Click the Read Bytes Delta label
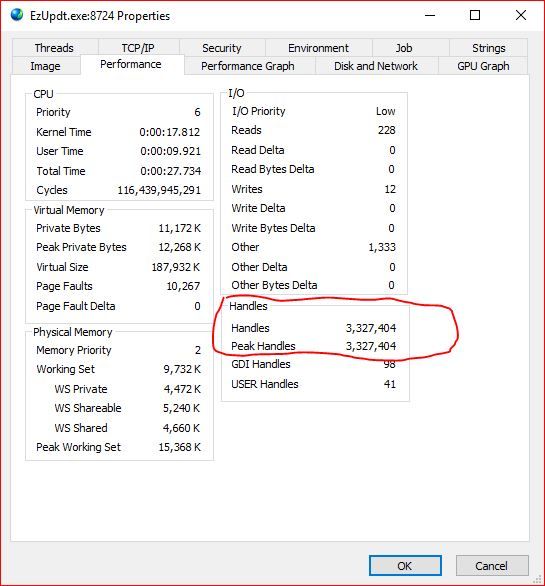 tap(272, 169)
